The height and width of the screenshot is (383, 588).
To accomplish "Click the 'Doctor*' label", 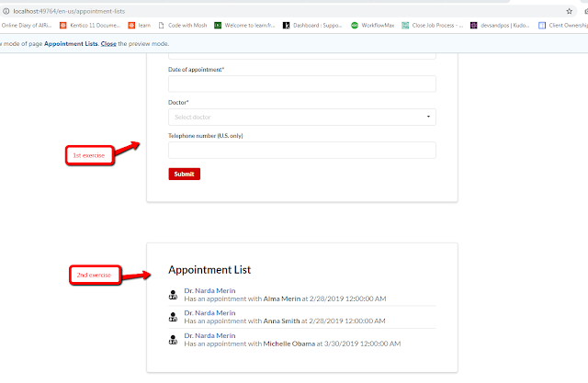I will point(178,102).
